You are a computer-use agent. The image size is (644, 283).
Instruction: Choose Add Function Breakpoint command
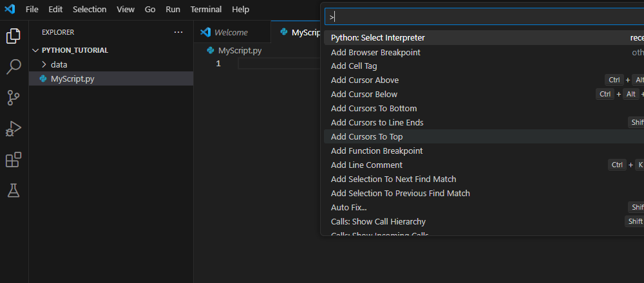tap(484, 151)
